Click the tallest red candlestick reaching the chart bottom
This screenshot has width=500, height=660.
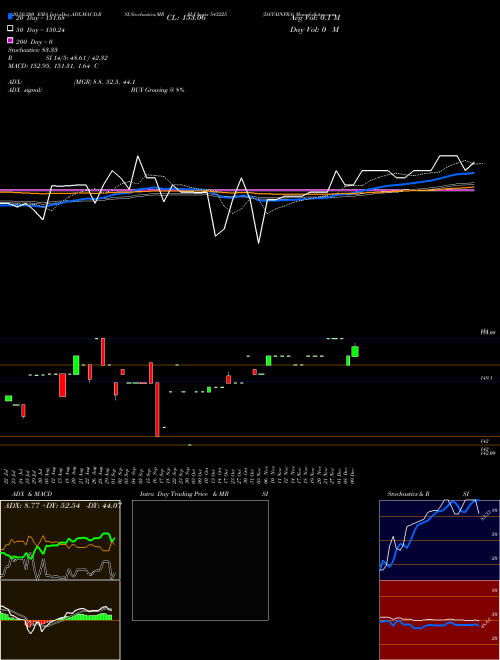[157, 409]
